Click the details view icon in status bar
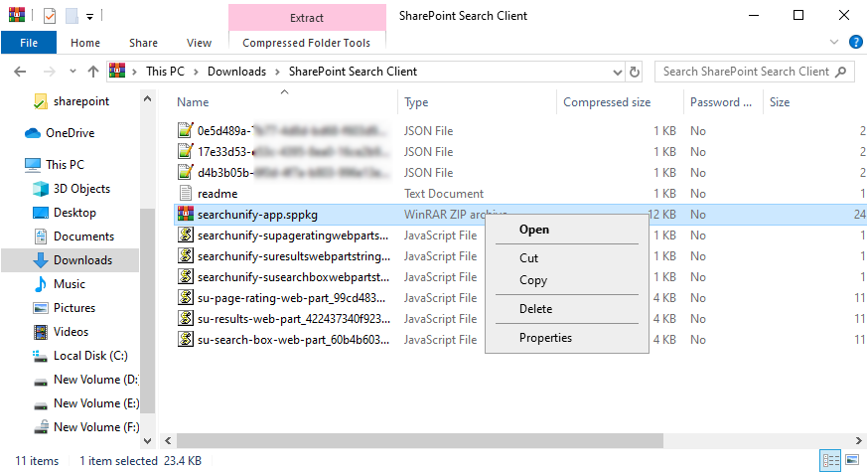The height and width of the screenshot is (473, 868). (829, 461)
